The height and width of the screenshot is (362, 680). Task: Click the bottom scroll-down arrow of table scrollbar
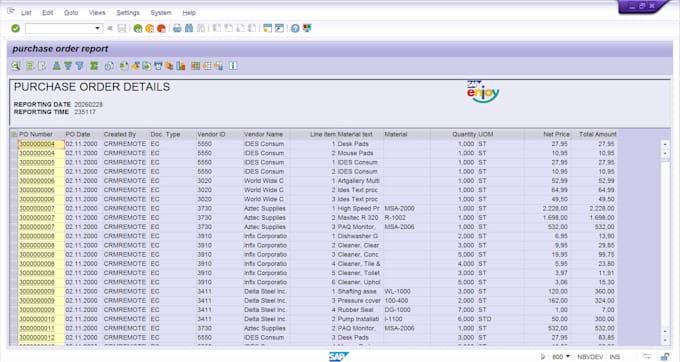tap(665, 341)
